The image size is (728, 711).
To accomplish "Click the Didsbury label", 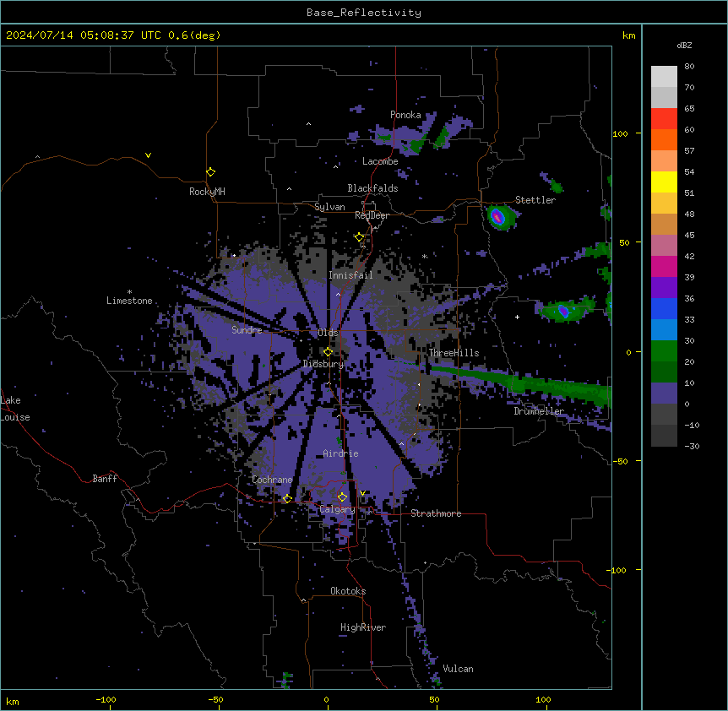I will tap(323, 364).
